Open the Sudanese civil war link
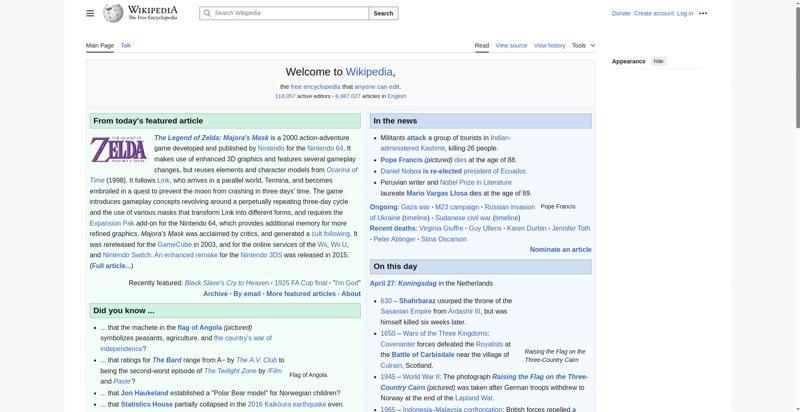This screenshot has width=800, height=412. (x=463, y=218)
